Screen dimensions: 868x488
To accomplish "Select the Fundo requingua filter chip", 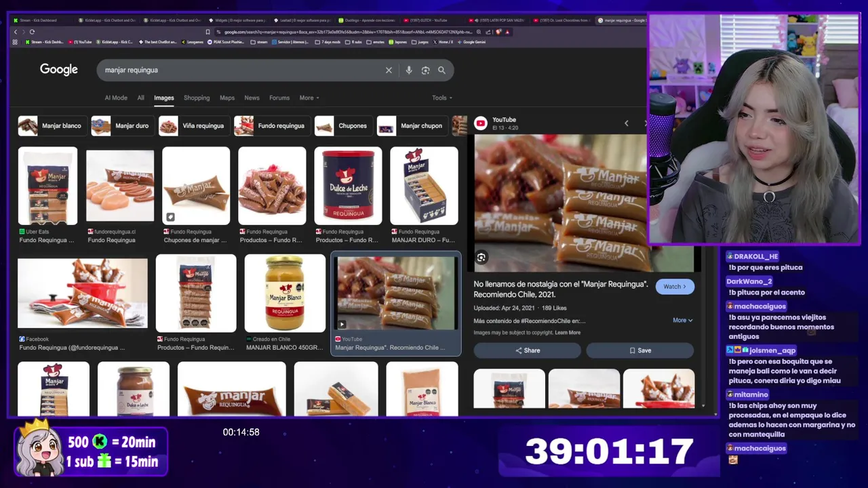I will click(272, 125).
